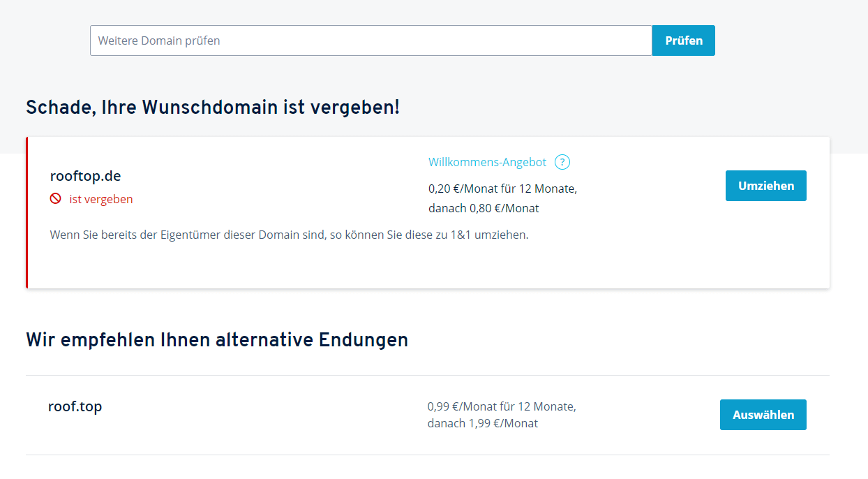Click the 'Weitere Domain prüfen' search field
Image resolution: width=868 pixels, height=479 pixels.
371,40
